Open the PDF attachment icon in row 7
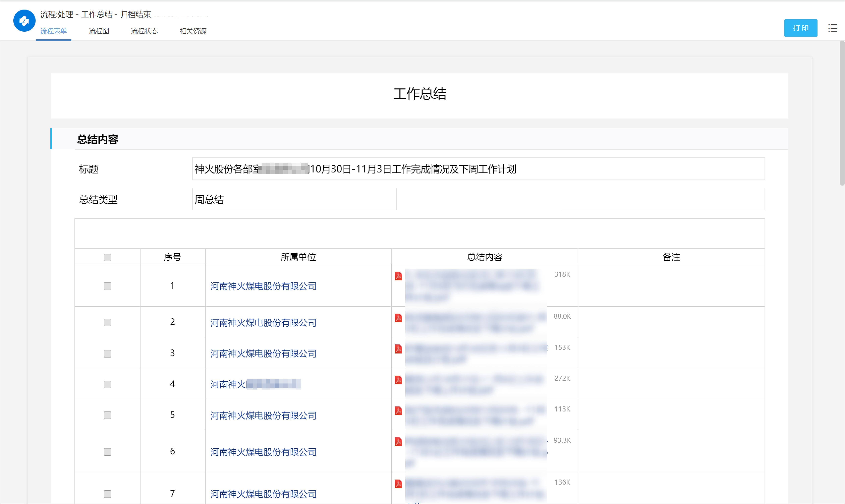Screen dimensions: 845x504 point(398,484)
